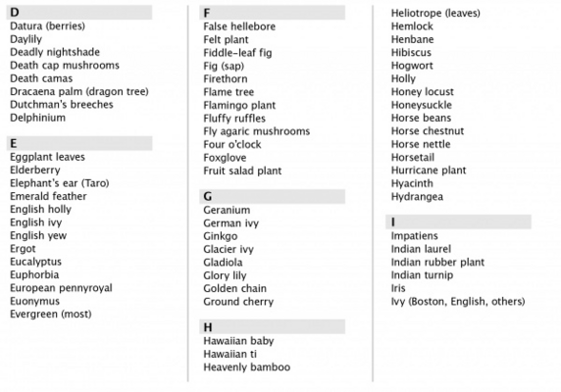This screenshot has height=392, width=561.
Task: Click the D section header
Action: click(x=79, y=12)
